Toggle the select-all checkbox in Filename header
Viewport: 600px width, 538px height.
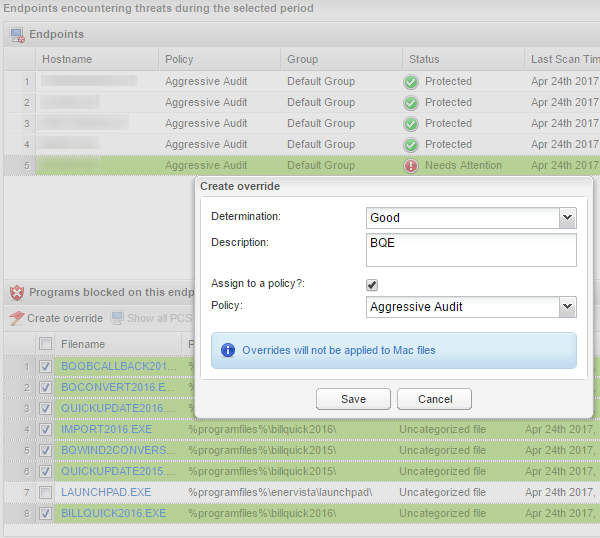[x=46, y=344]
